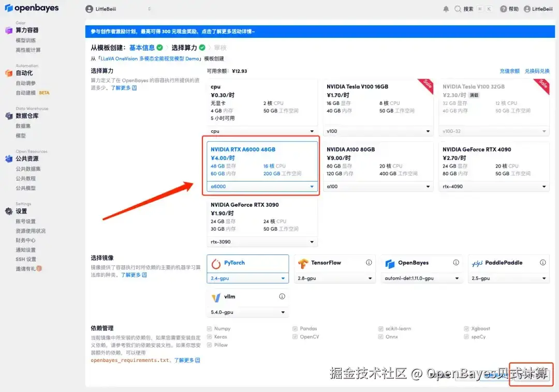This screenshot has width=559, height=392.
Task: Go to 高性能计算 in sidebar
Action: tap(28, 50)
